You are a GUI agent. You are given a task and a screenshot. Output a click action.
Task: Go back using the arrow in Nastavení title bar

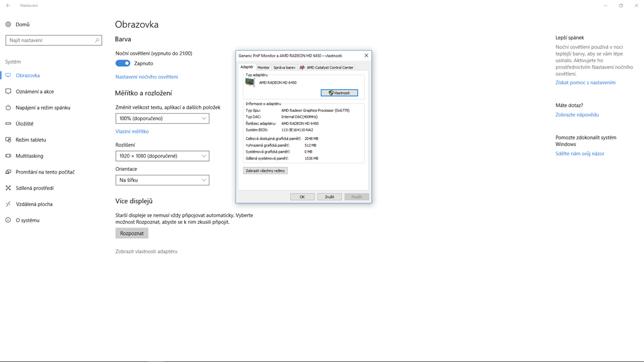point(8,5)
